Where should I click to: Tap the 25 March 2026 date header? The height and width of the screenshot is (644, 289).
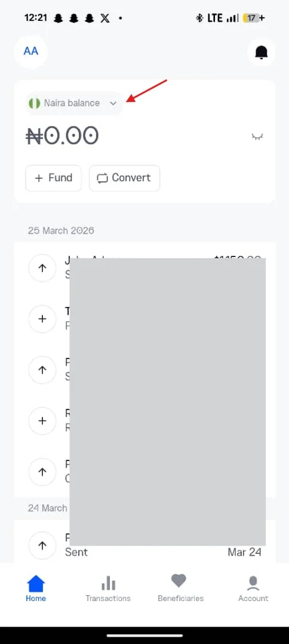(61, 230)
